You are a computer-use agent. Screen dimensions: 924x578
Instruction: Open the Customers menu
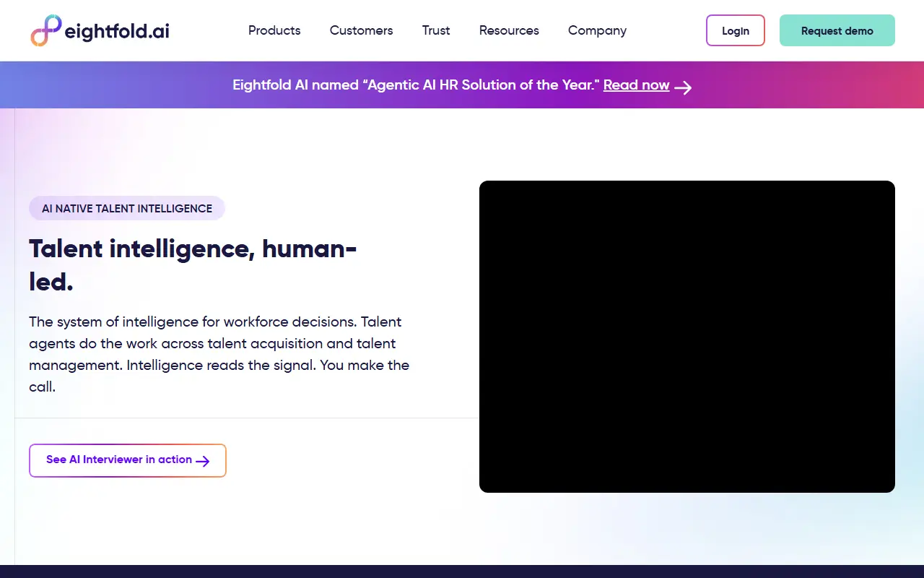point(362,30)
